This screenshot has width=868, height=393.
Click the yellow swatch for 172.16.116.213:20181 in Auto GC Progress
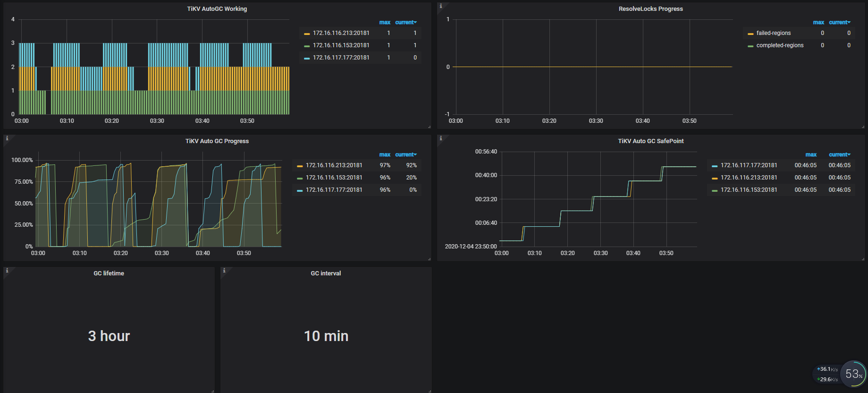tap(300, 166)
